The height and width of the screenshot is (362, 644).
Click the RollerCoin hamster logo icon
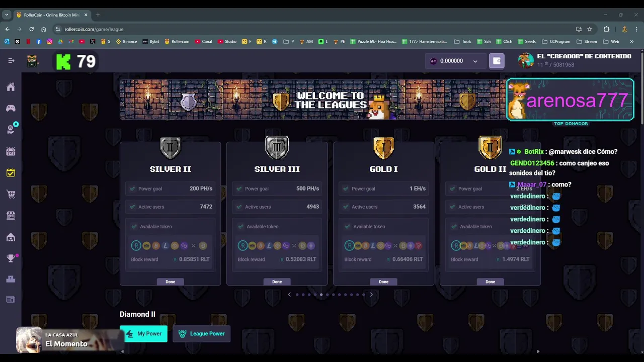click(33, 61)
